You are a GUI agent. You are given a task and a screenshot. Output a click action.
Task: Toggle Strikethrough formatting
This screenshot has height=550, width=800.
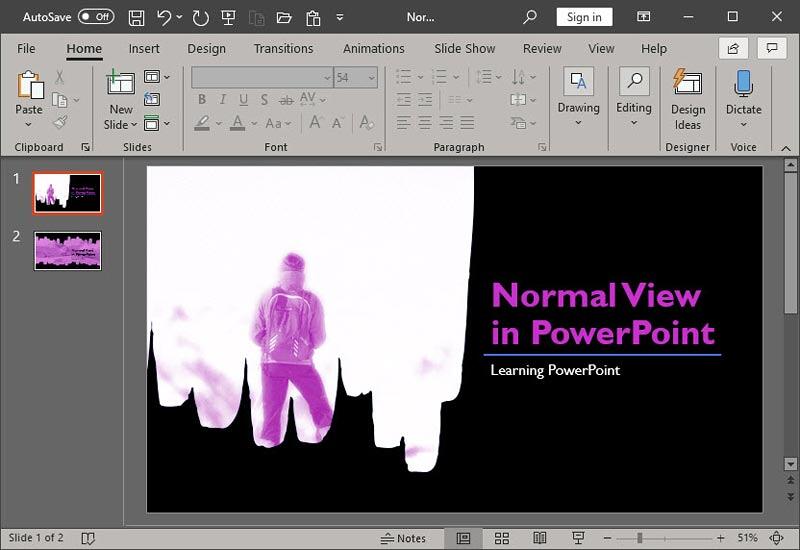click(286, 99)
